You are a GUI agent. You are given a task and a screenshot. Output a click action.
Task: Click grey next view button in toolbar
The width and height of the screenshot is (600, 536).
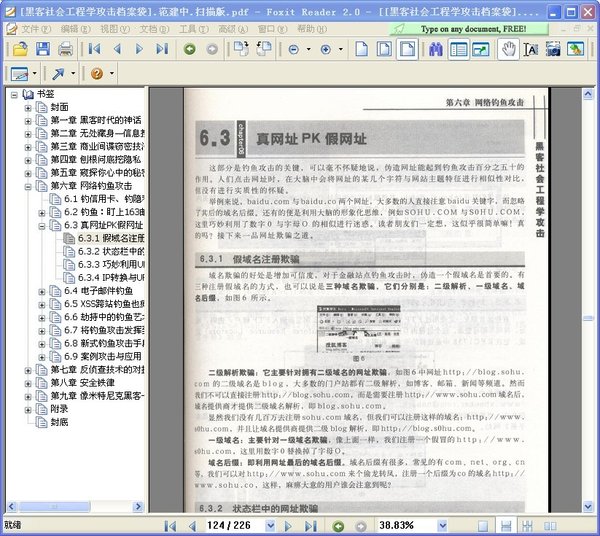(x=212, y=49)
